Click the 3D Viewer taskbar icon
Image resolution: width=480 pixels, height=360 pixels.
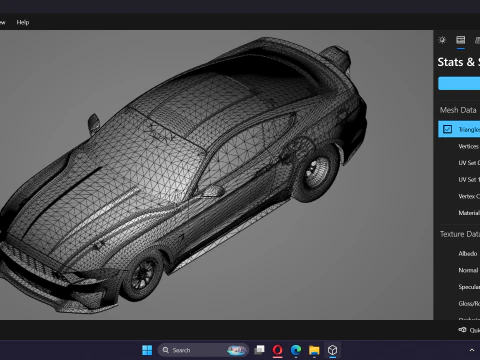(x=332, y=350)
